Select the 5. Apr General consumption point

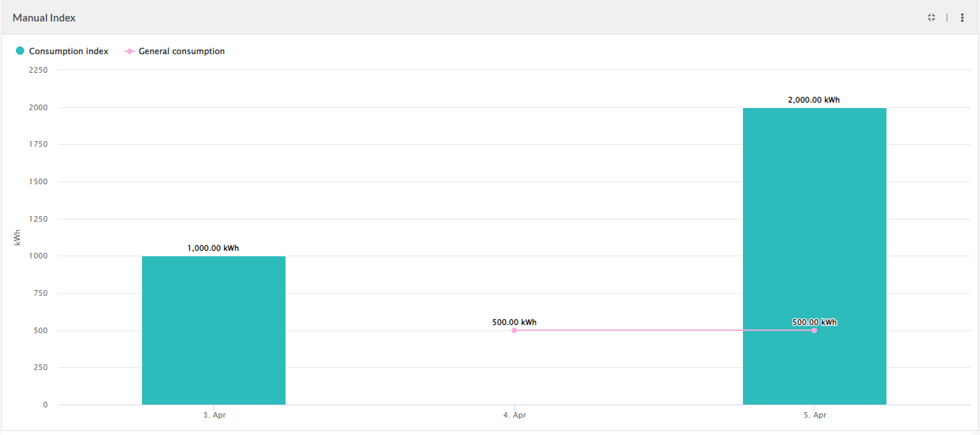pyautogui.click(x=814, y=330)
